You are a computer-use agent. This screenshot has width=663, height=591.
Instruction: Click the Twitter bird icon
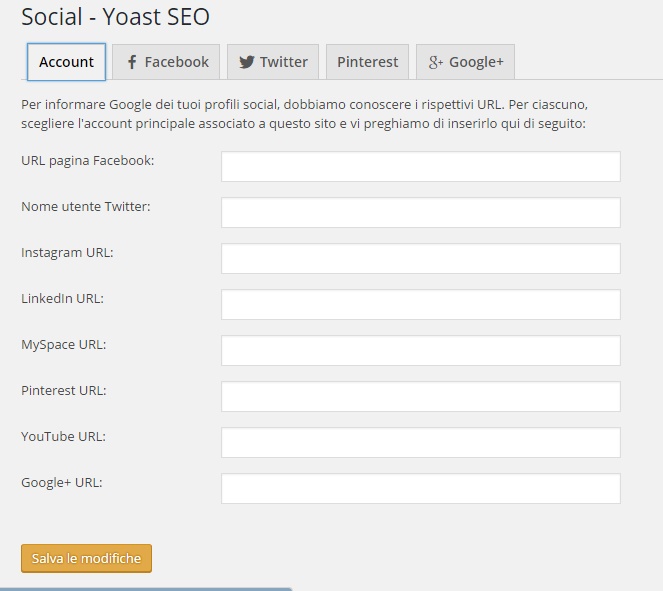click(247, 62)
